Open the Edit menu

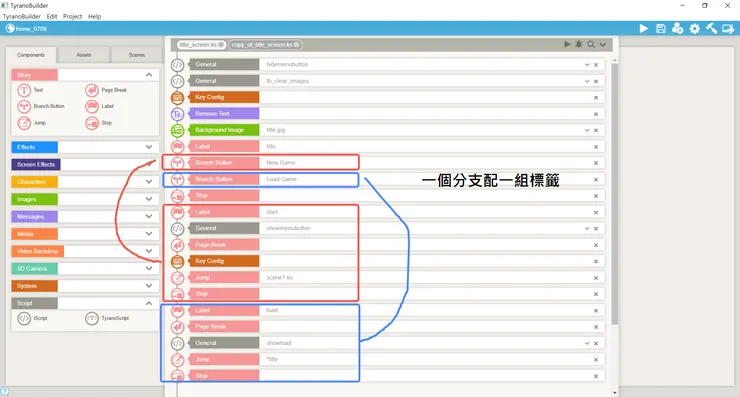[x=52, y=17]
